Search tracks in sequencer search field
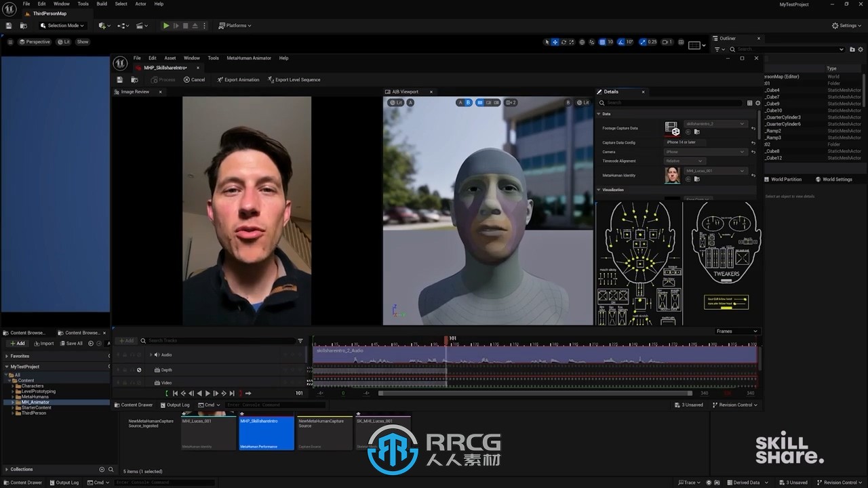Viewport: 868px width, 488px height. (218, 341)
